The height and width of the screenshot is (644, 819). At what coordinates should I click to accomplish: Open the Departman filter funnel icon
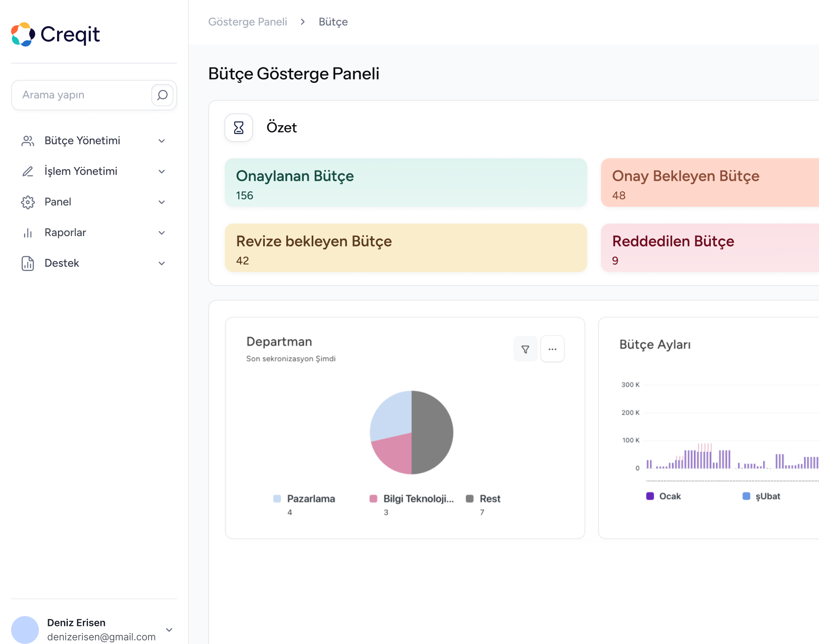pos(525,349)
